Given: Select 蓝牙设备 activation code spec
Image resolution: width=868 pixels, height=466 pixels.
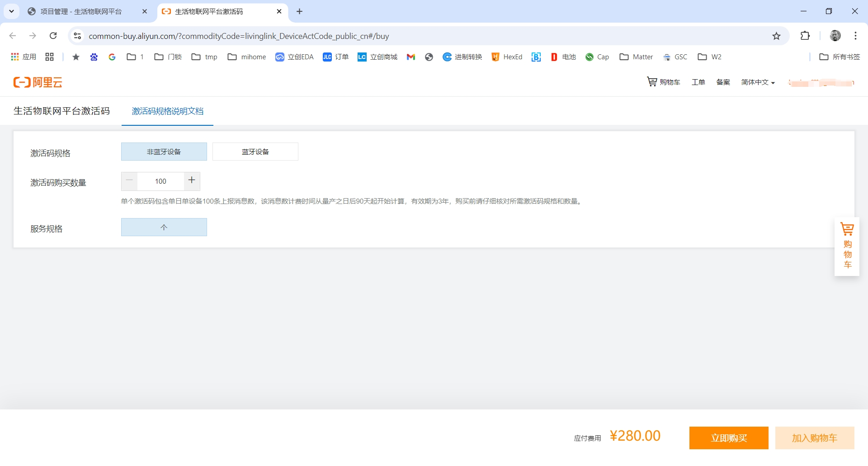Looking at the screenshot, I should coord(255,152).
